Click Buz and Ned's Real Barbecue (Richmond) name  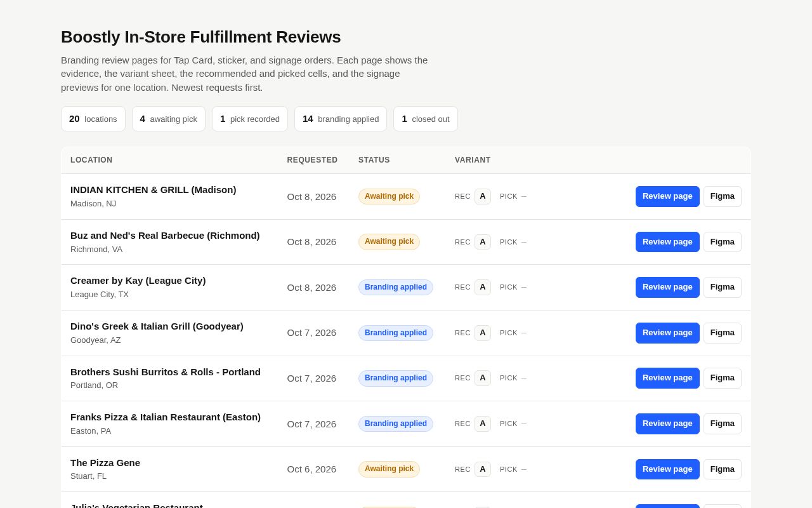(x=165, y=236)
